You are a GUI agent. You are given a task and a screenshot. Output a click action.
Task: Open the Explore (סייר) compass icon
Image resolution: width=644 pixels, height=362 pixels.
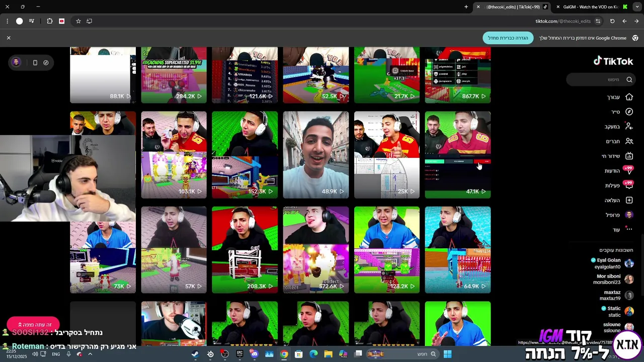coord(629,112)
